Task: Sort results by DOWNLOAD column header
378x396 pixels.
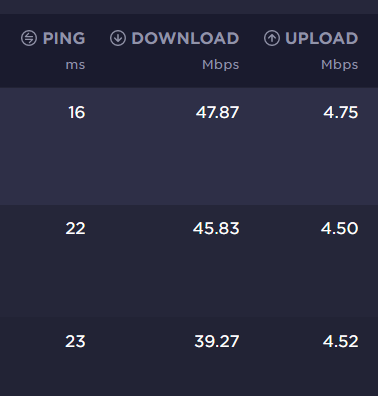Action: (x=185, y=38)
